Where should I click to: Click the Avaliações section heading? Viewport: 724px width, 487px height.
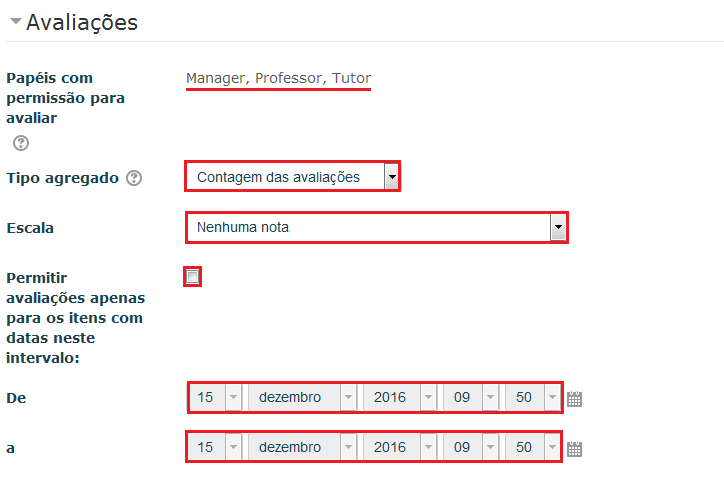point(82,22)
